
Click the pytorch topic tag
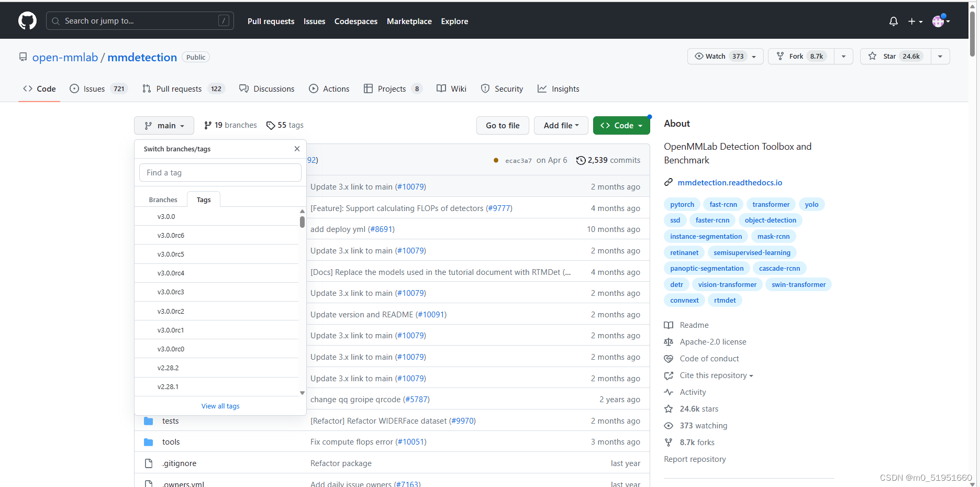(x=682, y=205)
